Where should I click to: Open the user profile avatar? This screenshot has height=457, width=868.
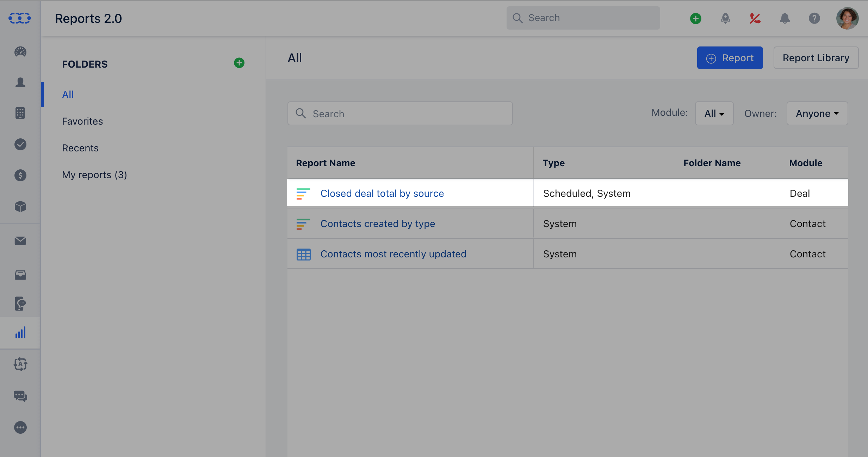click(847, 18)
